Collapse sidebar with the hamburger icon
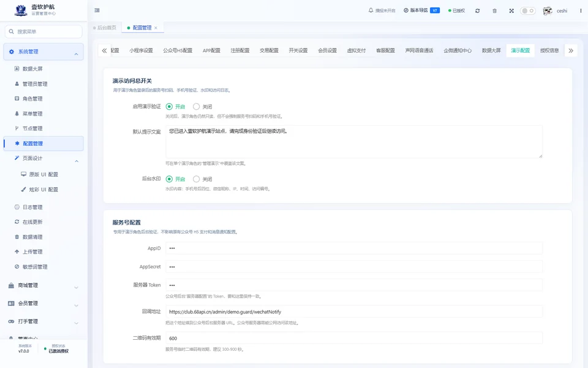Viewport: 588px width, 368px height. 97,10
